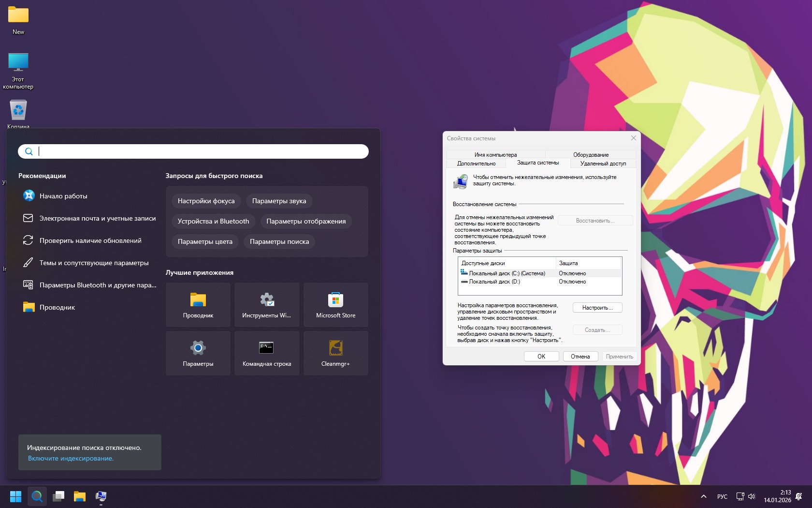Open volume control in system tray
This screenshot has height=508, width=812.
(x=752, y=496)
